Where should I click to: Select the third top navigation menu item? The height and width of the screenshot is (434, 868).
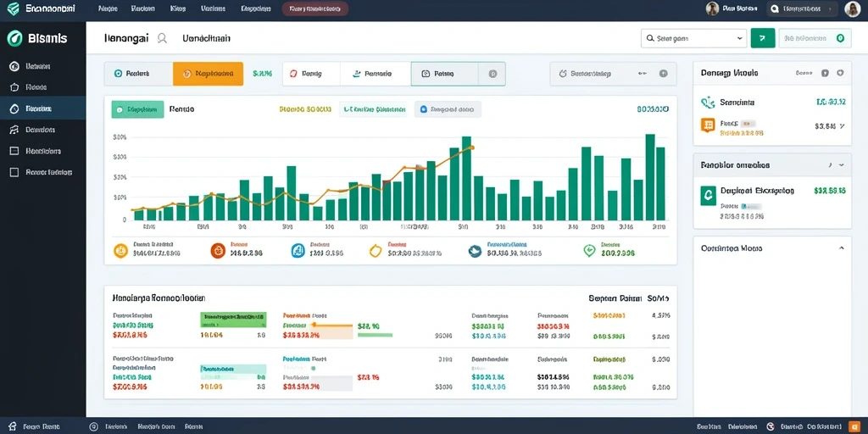coord(178,8)
